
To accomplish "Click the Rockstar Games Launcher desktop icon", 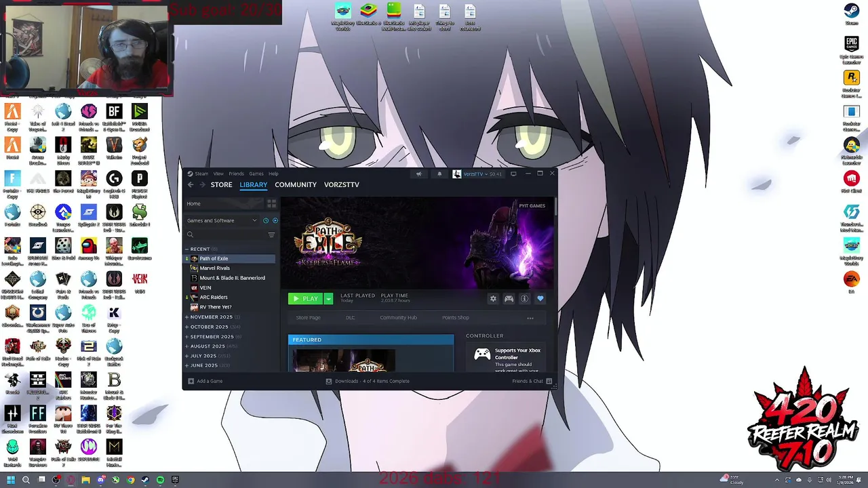I will tap(851, 84).
